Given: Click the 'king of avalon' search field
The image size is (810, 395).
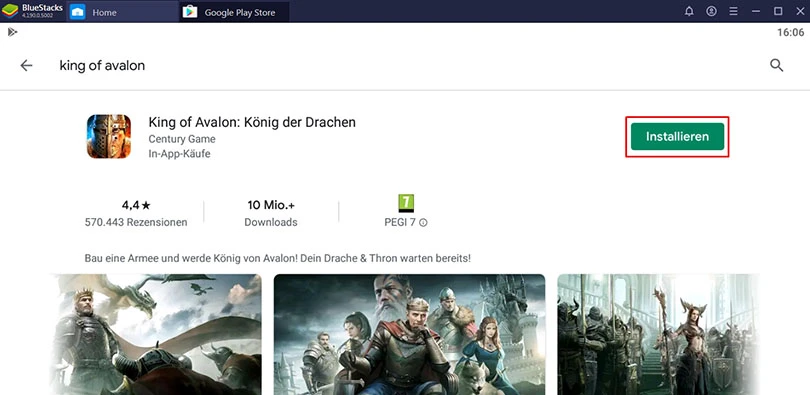Looking at the screenshot, I should pos(102,66).
